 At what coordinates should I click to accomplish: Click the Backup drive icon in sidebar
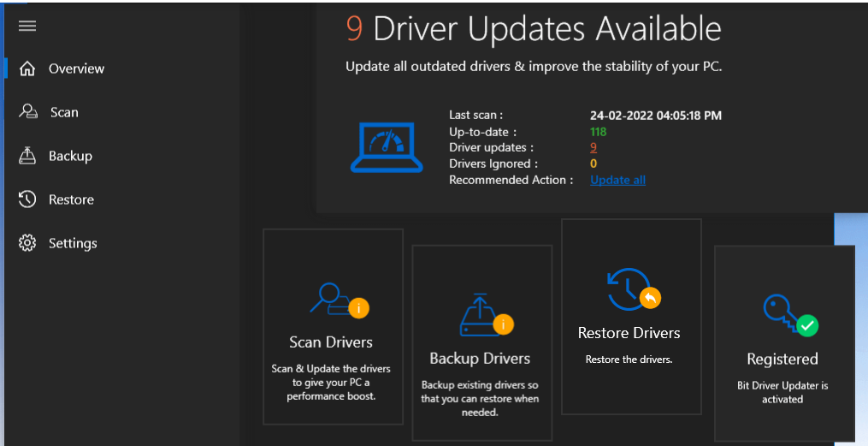(27, 156)
